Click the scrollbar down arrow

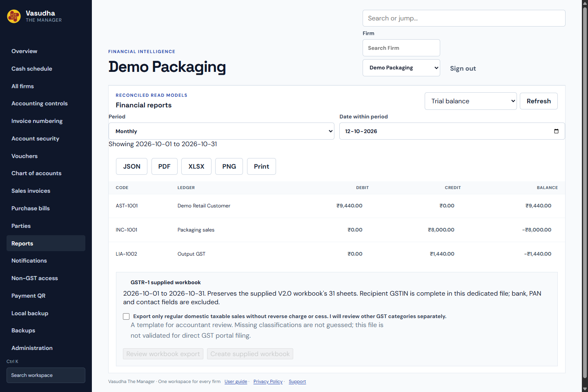coord(585,389)
